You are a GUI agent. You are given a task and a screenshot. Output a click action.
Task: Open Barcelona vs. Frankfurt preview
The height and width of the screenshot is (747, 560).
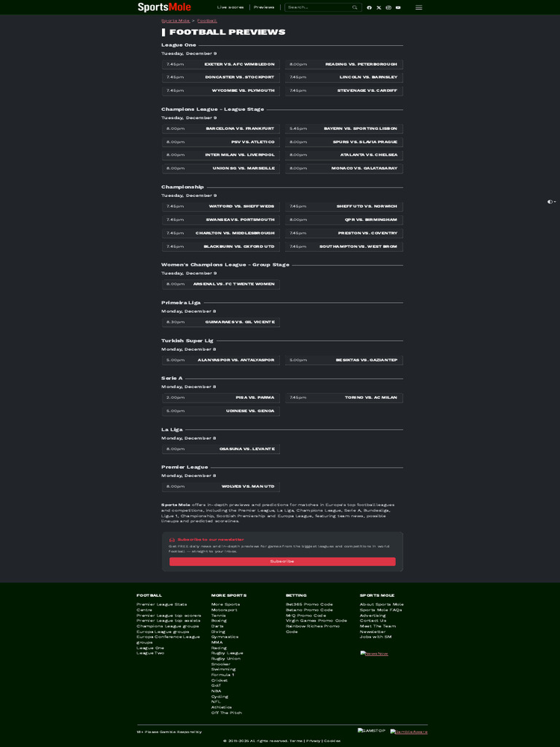(x=221, y=129)
